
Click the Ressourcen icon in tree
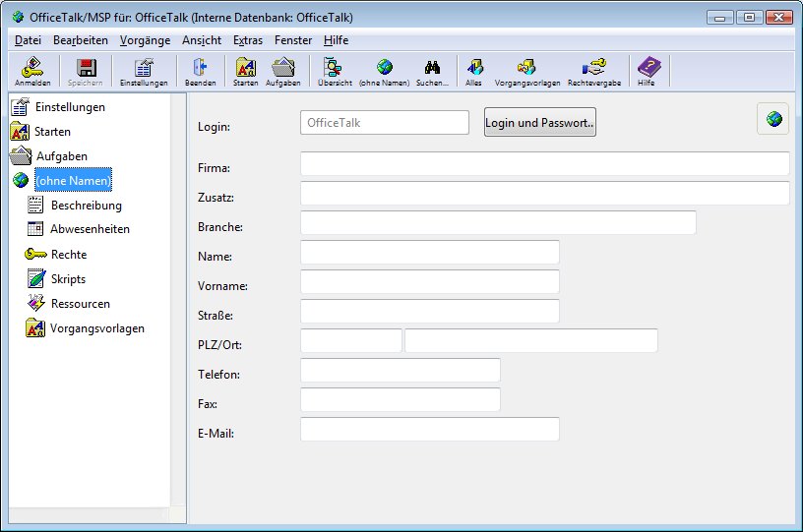pos(35,302)
